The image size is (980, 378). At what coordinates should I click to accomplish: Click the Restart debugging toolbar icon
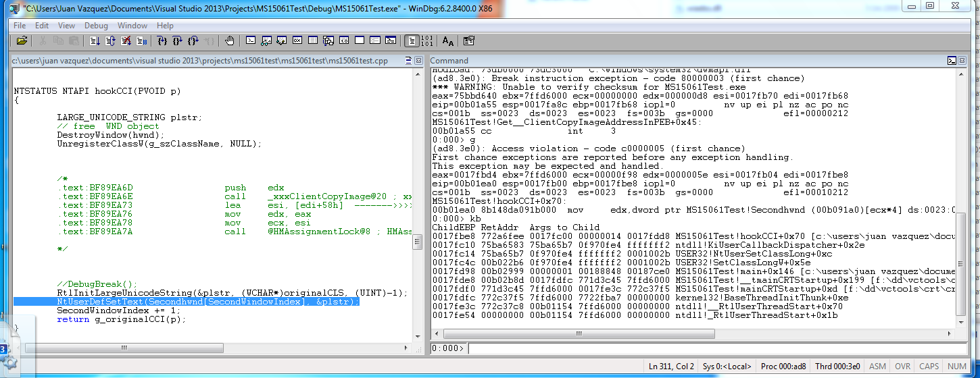pyautogui.click(x=109, y=41)
